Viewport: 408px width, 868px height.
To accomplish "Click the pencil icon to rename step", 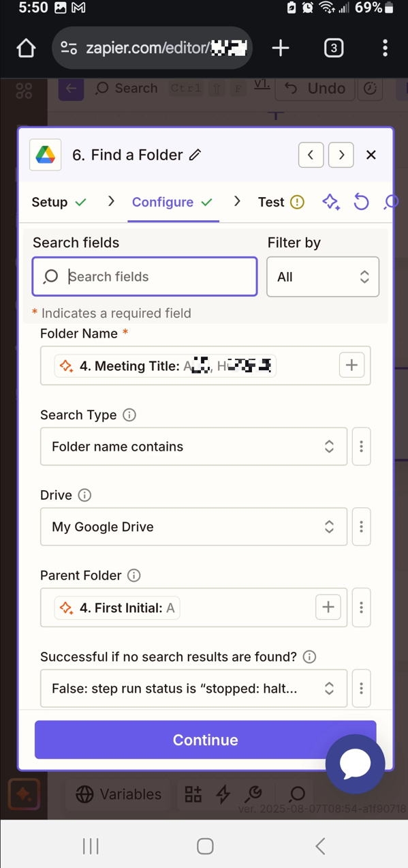I will tap(195, 155).
